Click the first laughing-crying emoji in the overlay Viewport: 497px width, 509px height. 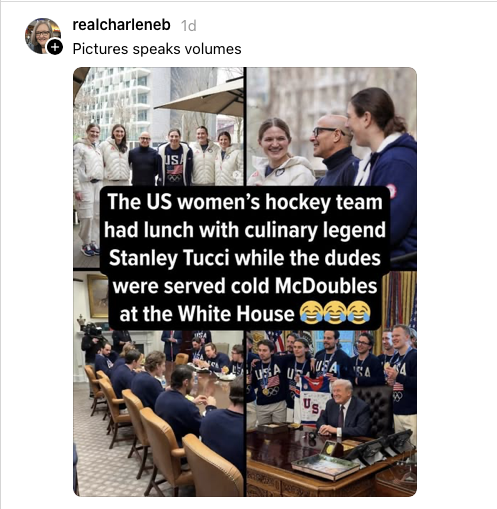[311, 313]
